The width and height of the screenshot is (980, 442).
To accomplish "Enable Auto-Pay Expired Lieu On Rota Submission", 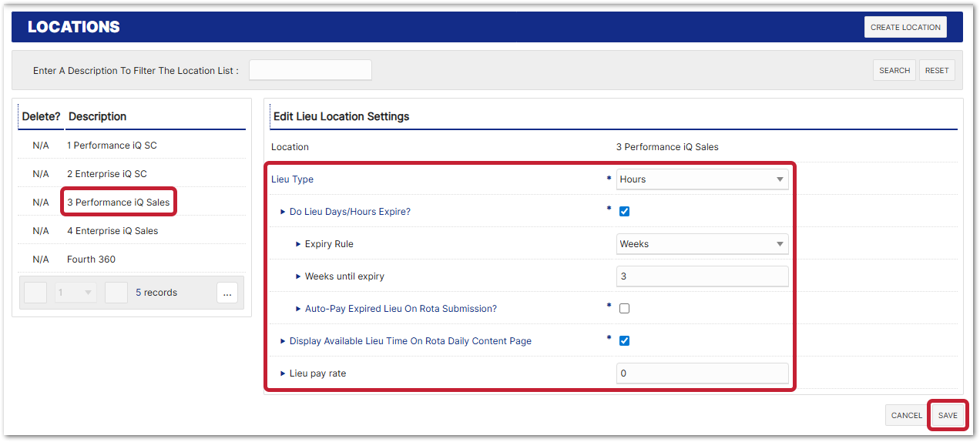I will [625, 309].
